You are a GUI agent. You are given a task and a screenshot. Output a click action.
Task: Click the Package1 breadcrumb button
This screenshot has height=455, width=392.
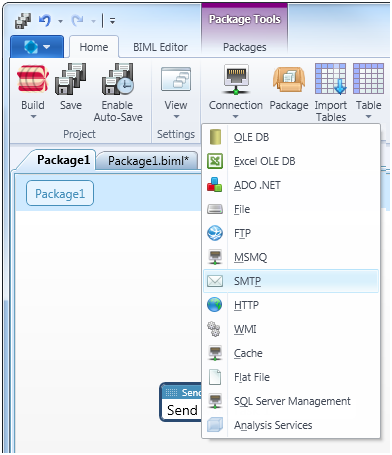[60, 193]
